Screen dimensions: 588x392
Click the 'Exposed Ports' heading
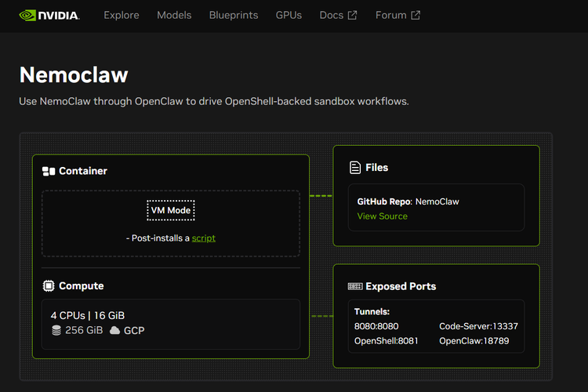pyautogui.click(x=401, y=287)
